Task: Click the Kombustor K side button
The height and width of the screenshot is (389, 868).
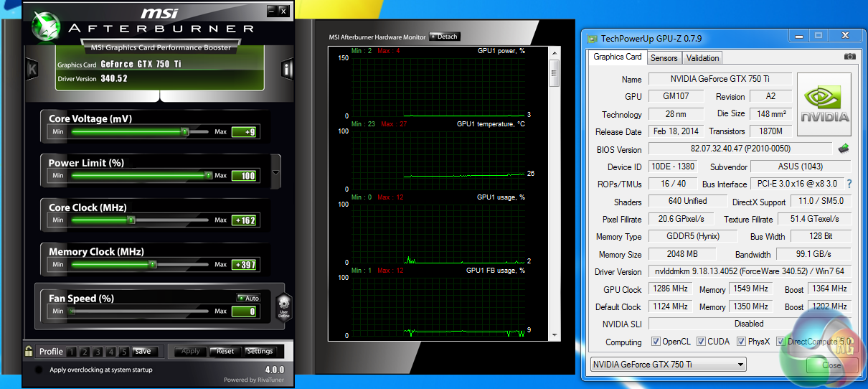Action: [x=32, y=70]
